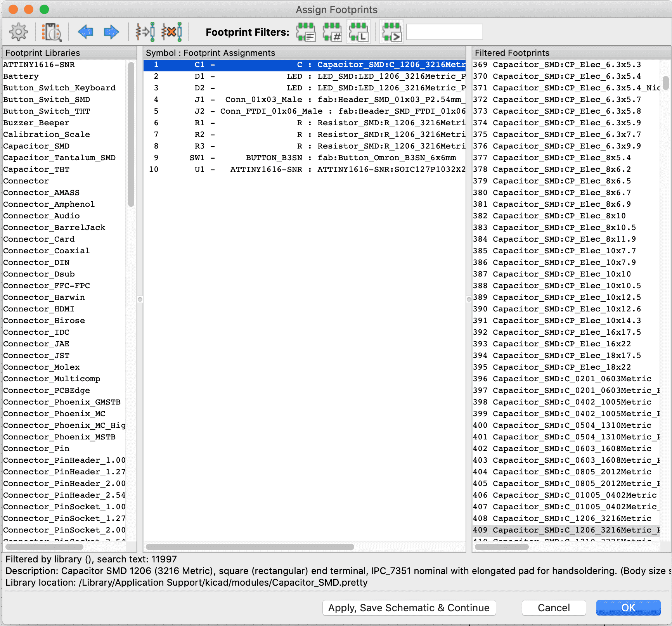Toggle filter by pin count
Screen dimensions: 672x626
click(333, 32)
